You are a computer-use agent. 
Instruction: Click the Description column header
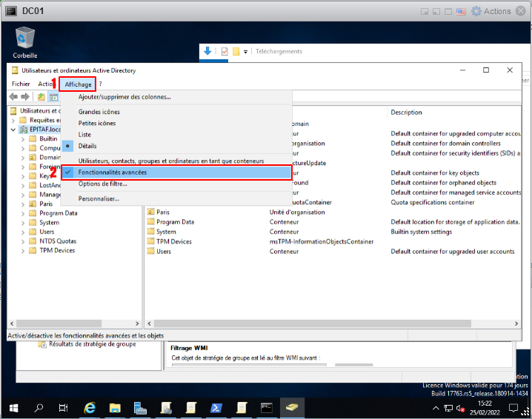click(x=406, y=113)
